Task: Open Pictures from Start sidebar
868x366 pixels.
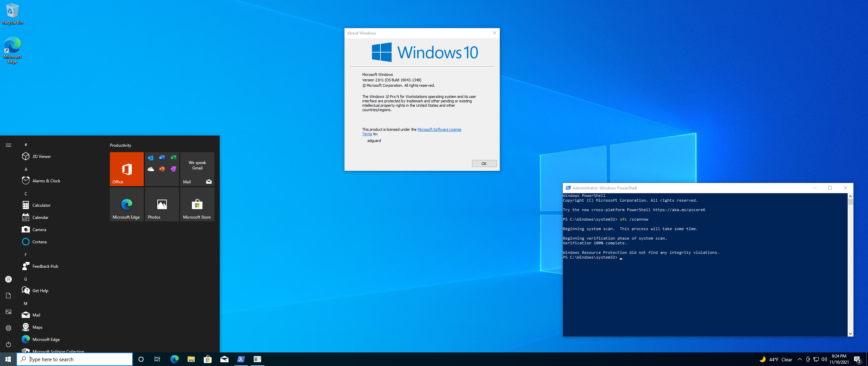Action: tap(8, 312)
